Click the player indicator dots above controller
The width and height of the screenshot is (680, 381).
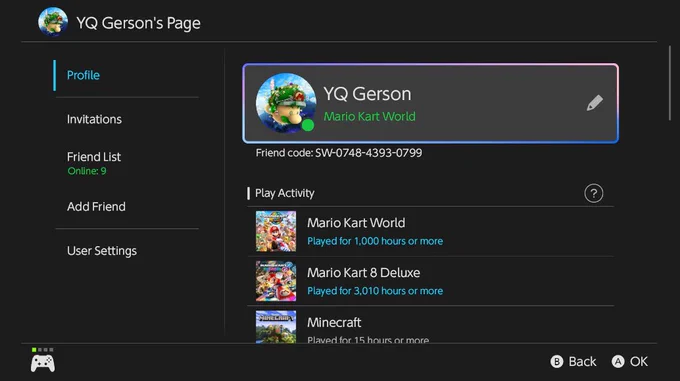(42, 350)
